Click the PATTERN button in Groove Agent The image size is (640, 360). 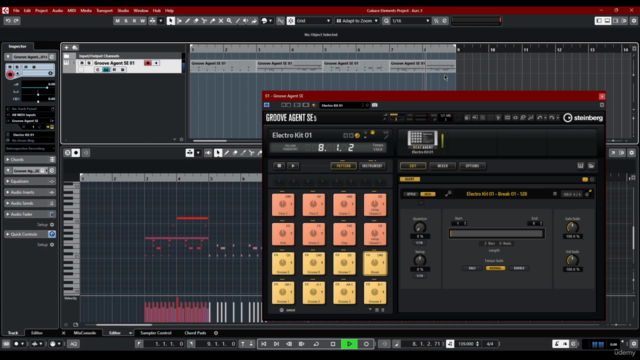(x=343, y=166)
